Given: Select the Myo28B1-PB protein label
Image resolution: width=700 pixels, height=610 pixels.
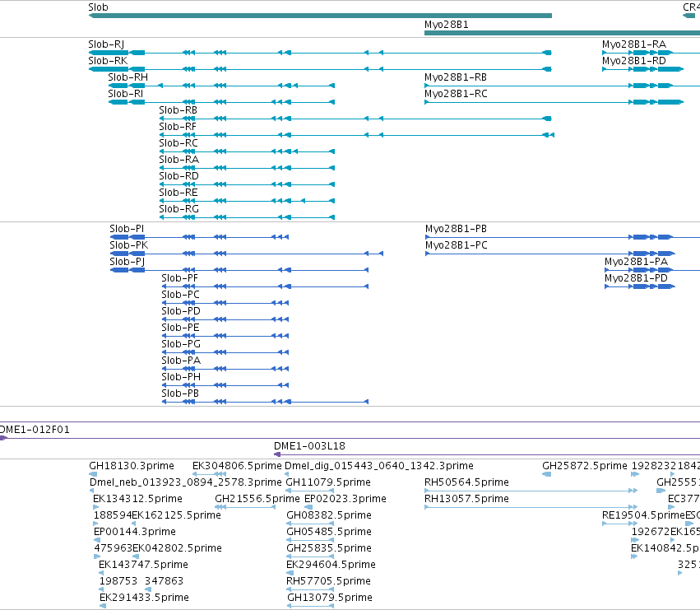Looking at the screenshot, I should pos(457,229).
